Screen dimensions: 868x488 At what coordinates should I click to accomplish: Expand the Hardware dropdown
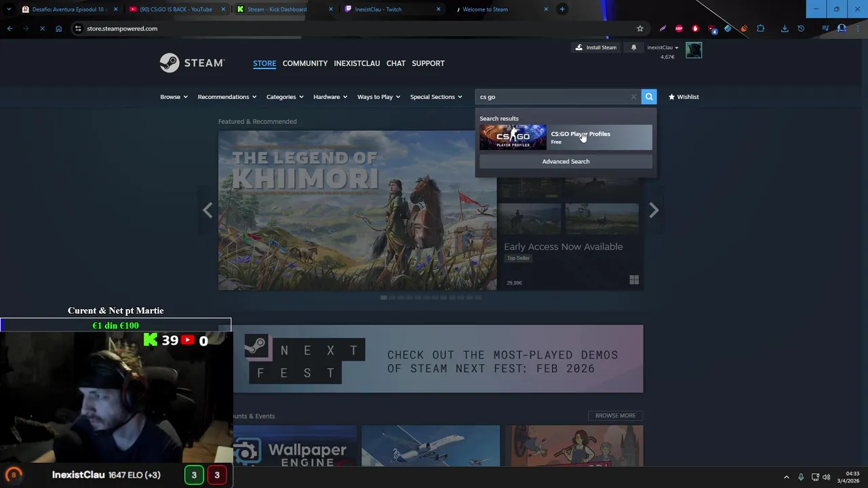tap(330, 97)
